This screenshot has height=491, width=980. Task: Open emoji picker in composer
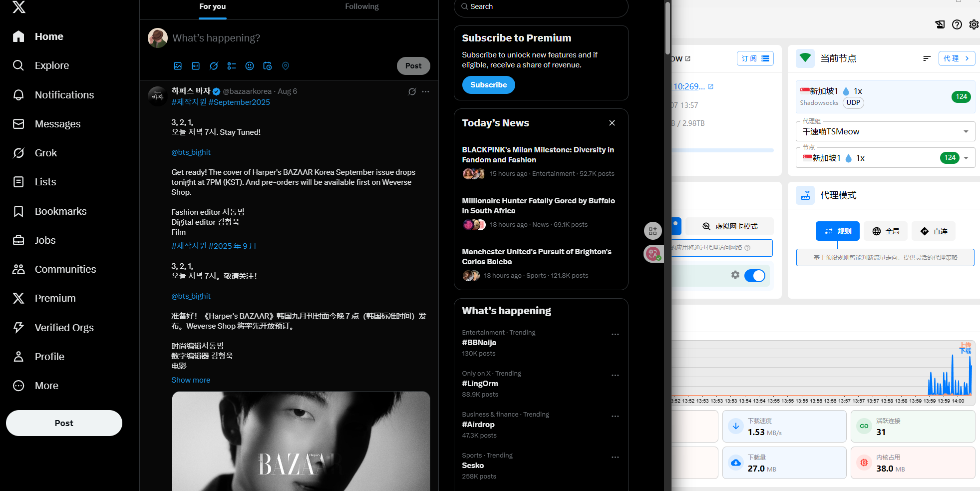tap(250, 66)
